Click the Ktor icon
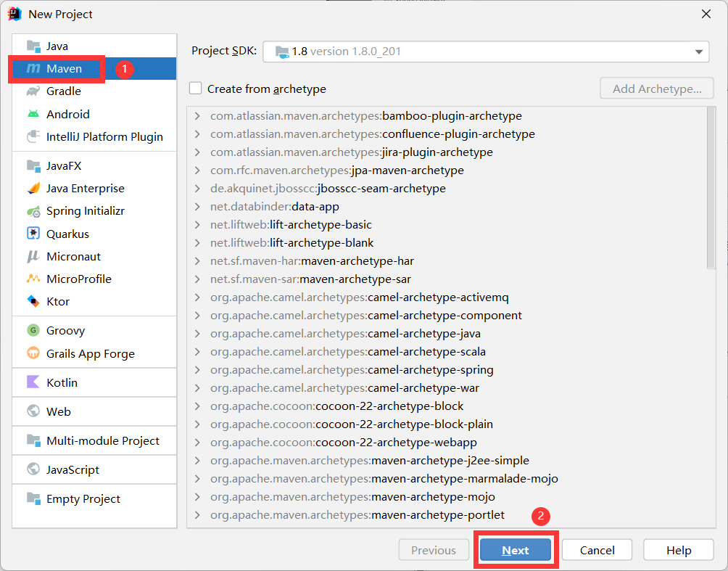This screenshot has width=728, height=571. pos(33,301)
